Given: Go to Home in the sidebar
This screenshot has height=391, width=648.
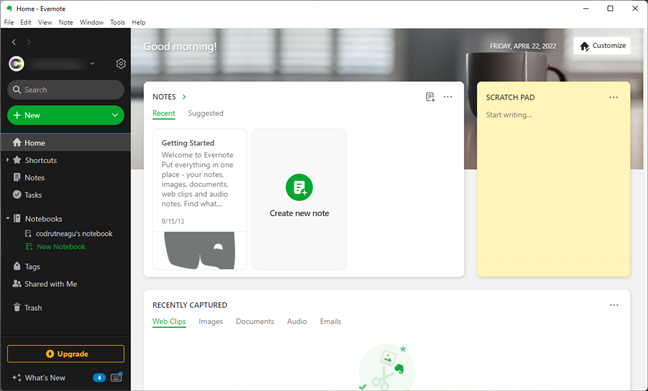Looking at the screenshot, I should (66, 143).
